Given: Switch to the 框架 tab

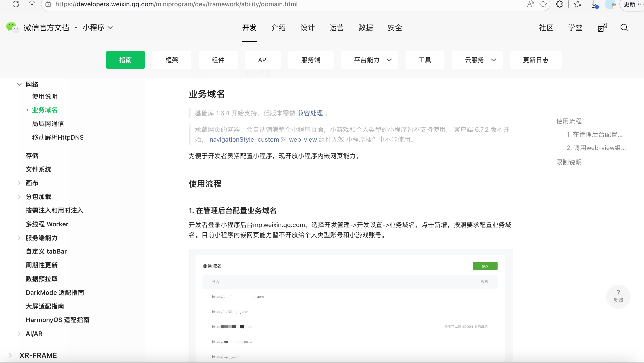Looking at the screenshot, I should (172, 60).
